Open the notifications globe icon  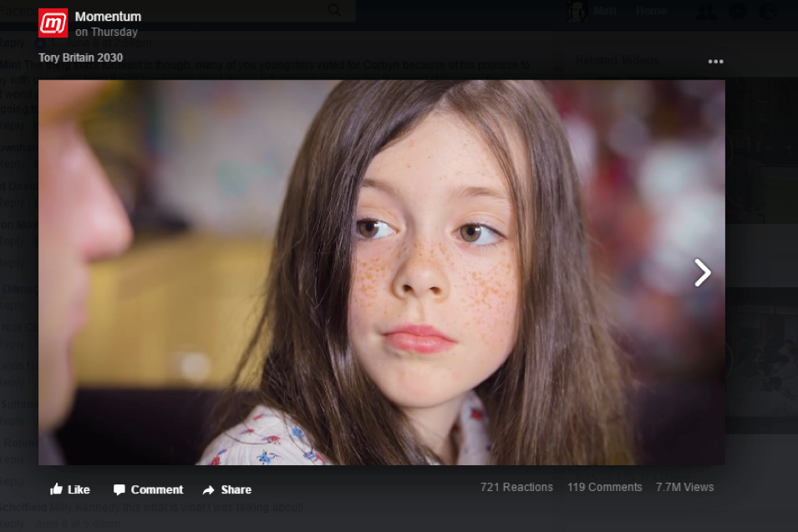(x=769, y=11)
